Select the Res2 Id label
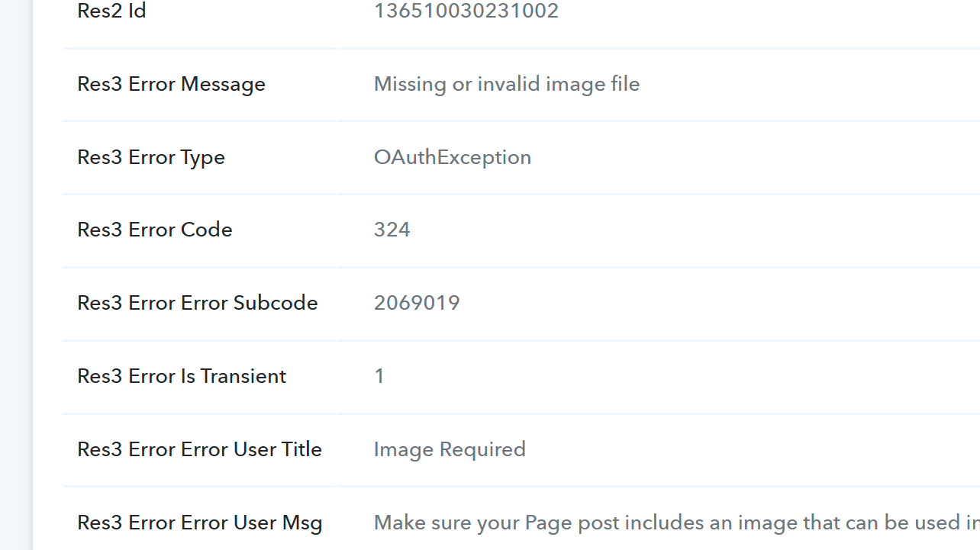 [x=111, y=11]
